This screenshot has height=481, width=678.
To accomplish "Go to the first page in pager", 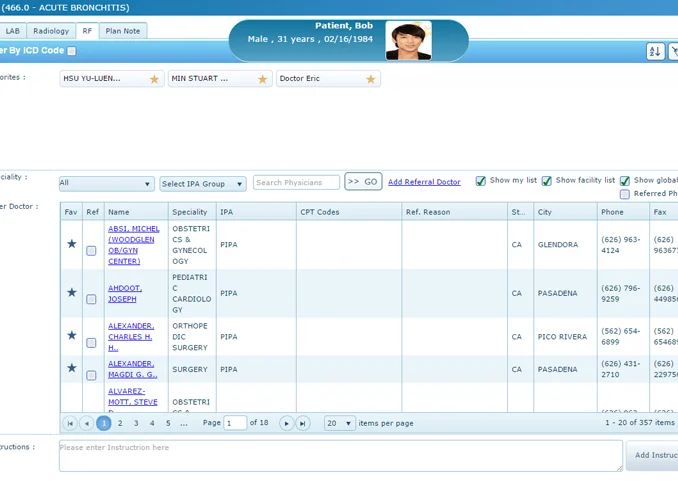I will click(70, 424).
